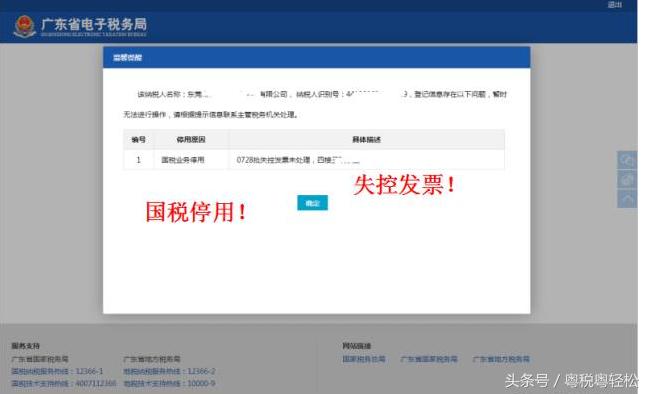This screenshot has height=394, width=648.
Task: Click the tax bureau emblem logo
Action: (24, 26)
